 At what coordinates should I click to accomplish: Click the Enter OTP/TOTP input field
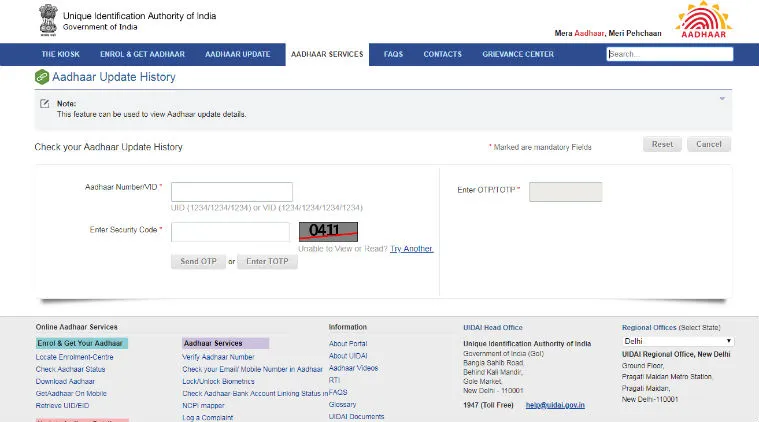coord(565,192)
